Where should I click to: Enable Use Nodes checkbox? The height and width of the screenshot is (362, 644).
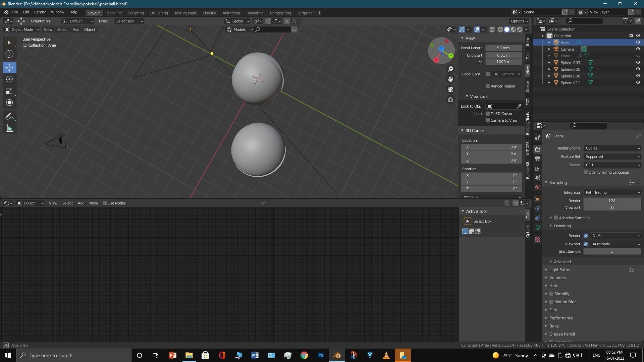[105, 203]
